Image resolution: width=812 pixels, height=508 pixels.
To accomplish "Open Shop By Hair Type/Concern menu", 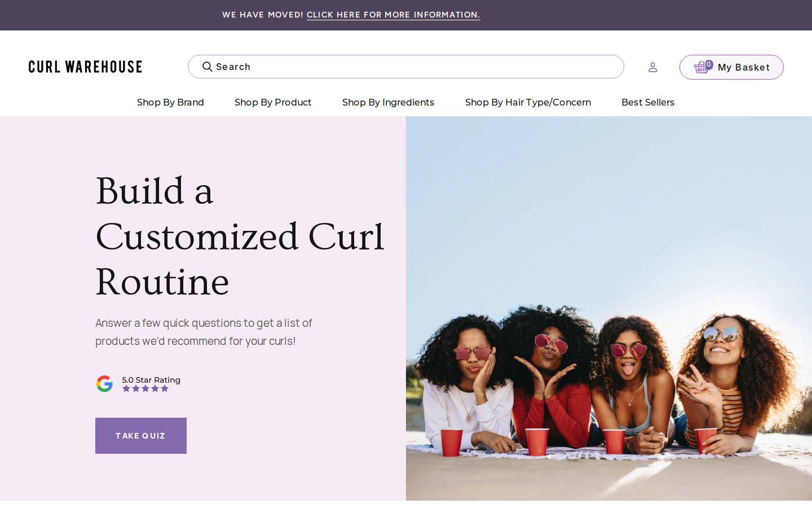I will pyautogui.click(x=528, y=102).
